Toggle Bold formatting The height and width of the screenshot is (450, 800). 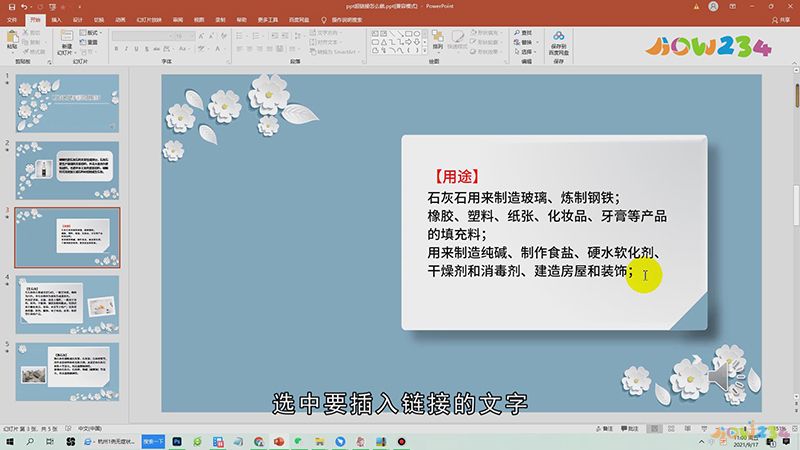pos(116,49)
